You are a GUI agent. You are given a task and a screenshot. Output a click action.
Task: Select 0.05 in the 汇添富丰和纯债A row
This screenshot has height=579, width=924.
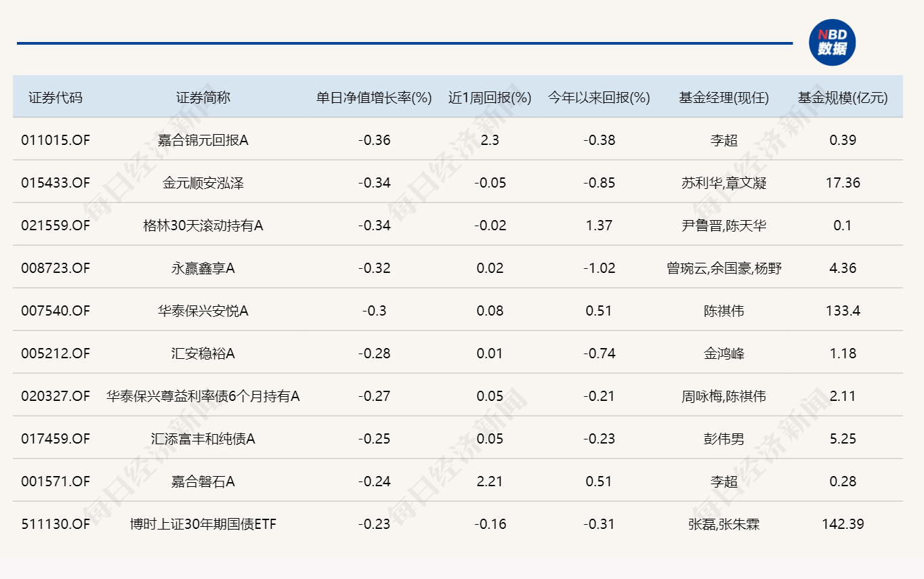(x=490, y=439)
